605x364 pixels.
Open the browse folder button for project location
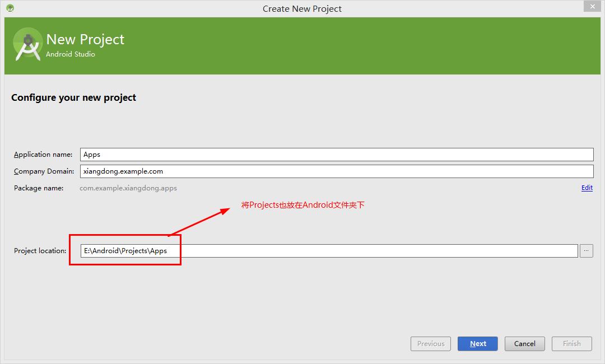tap(586, 251)
